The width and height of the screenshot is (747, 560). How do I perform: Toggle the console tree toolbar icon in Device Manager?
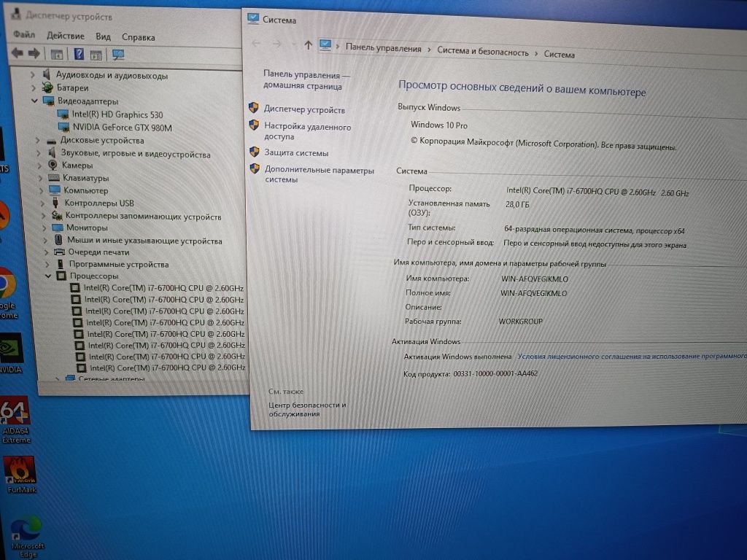point(57,55)
